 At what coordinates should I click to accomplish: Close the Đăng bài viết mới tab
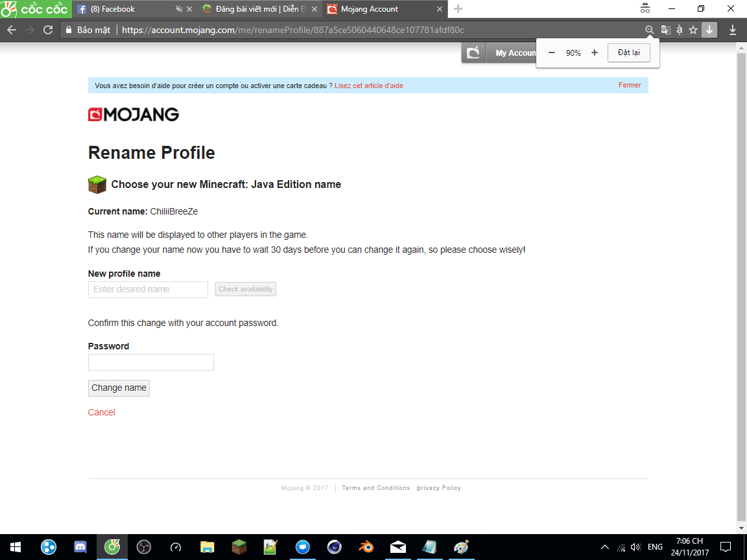314,9
